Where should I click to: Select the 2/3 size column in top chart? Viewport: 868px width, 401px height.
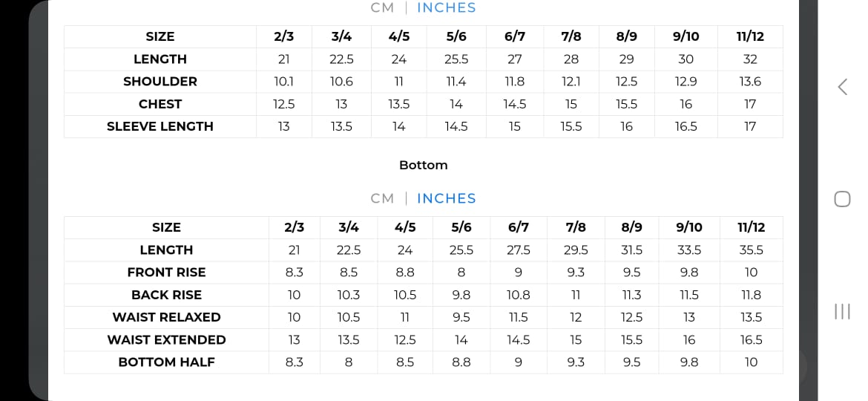coord(284,36)
